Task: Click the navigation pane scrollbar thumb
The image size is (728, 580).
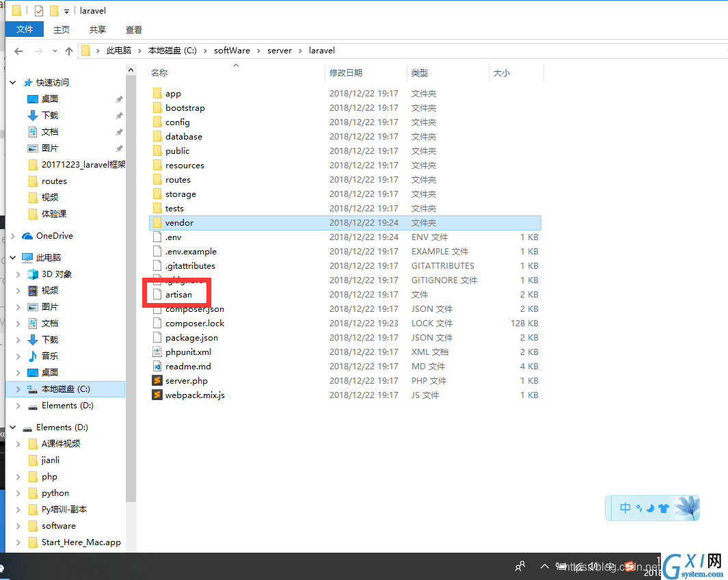Action: click(x=131, y=289)
